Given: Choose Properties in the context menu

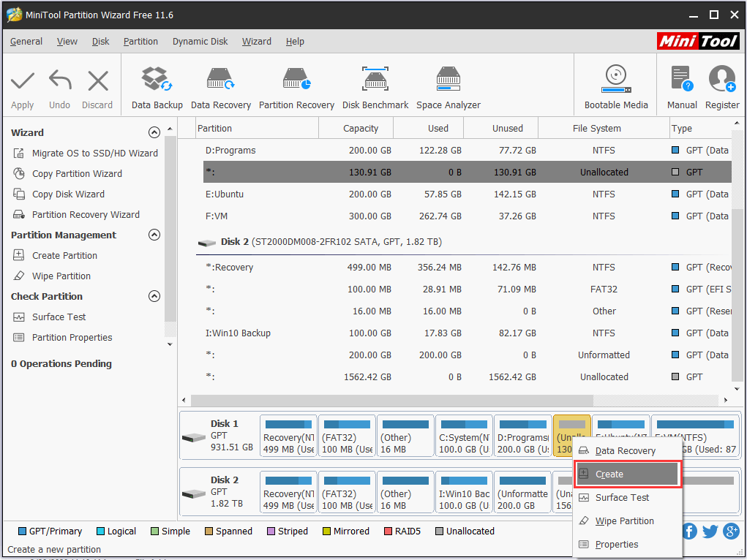Looking at the screenshot, I should 628,545.
